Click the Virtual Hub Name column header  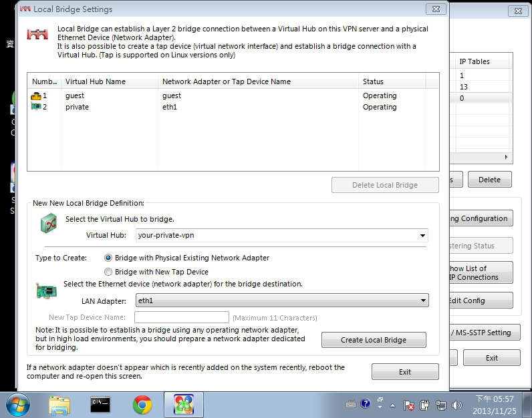coord(110,81)
